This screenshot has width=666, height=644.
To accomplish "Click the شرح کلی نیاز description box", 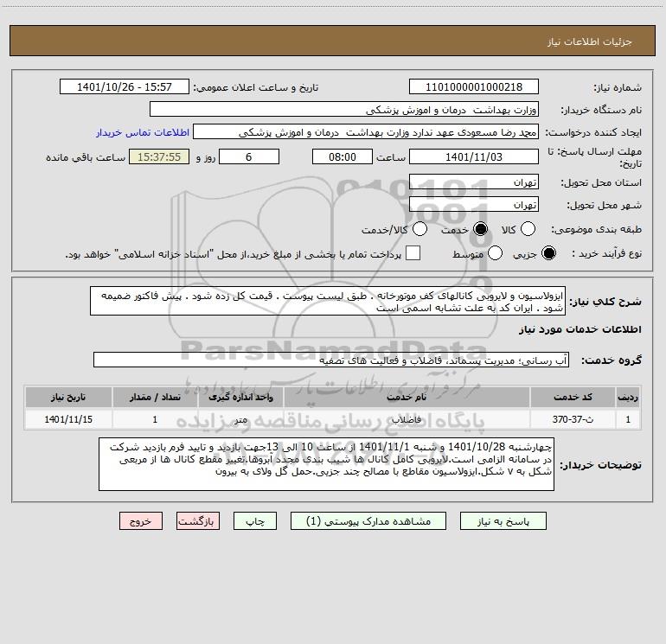I will tap(328, 302).
